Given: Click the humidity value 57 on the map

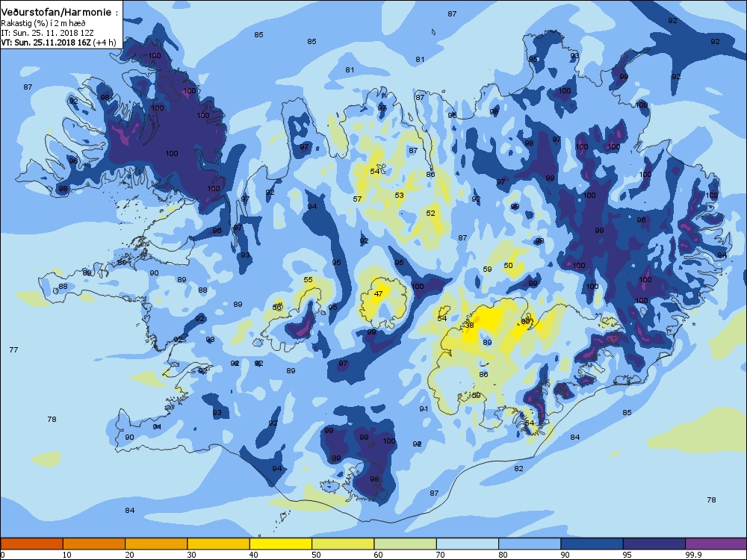Looking at the screenshot, I should [x=357, y=199].
